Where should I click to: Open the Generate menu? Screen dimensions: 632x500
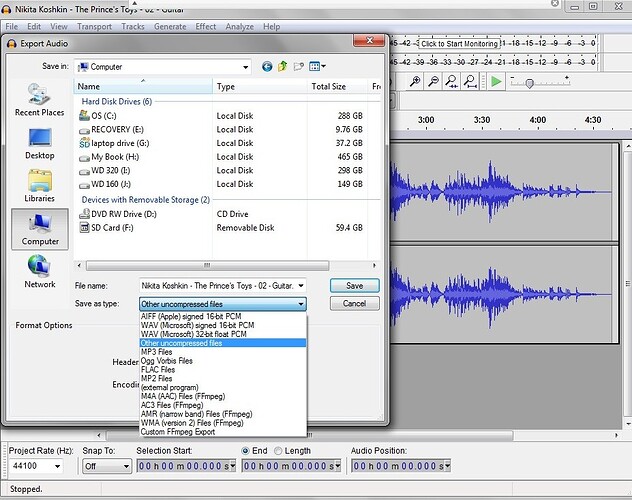170,27
